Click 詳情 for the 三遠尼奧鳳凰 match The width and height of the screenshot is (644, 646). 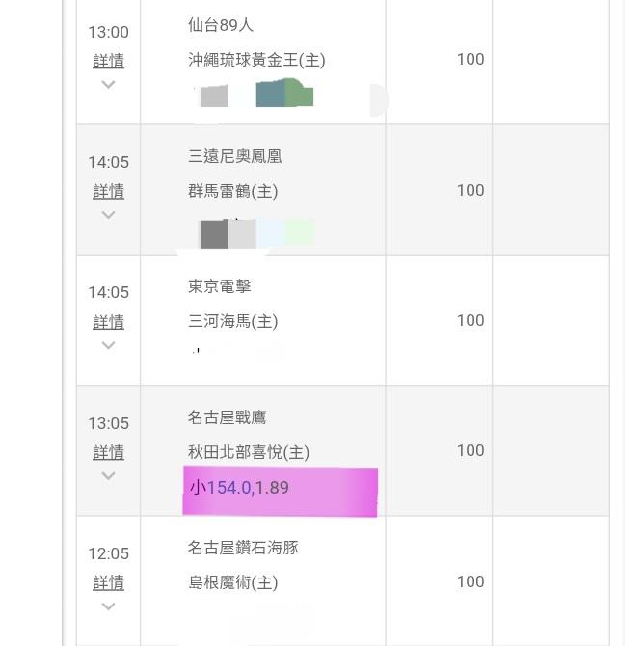click(x=108, y=191)
